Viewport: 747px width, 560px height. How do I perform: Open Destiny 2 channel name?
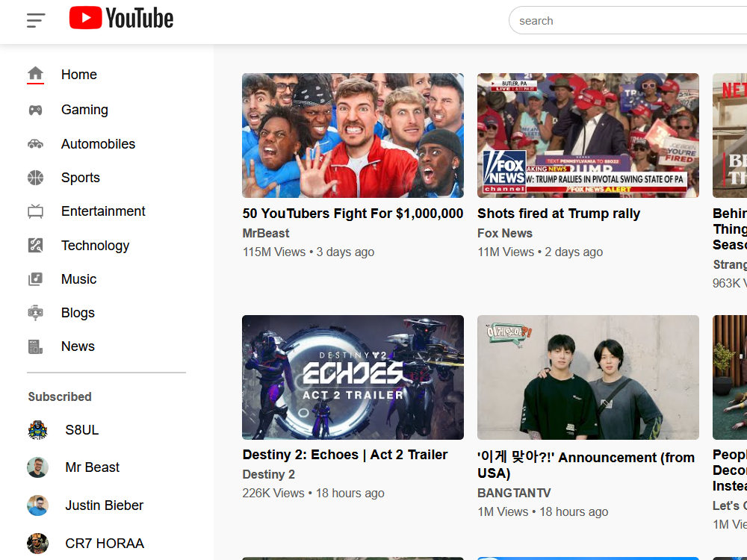(x=269, y=474)
